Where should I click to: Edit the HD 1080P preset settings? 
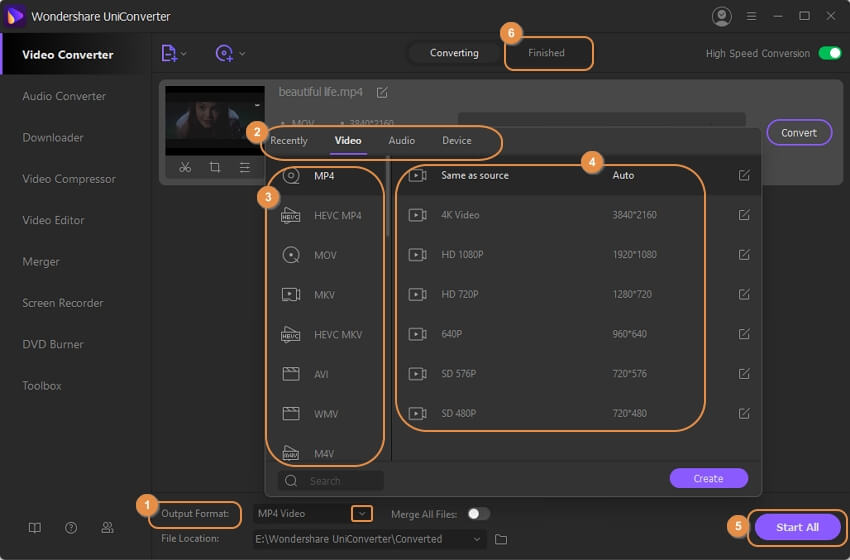pyautogui.click(x=744, y=254)
